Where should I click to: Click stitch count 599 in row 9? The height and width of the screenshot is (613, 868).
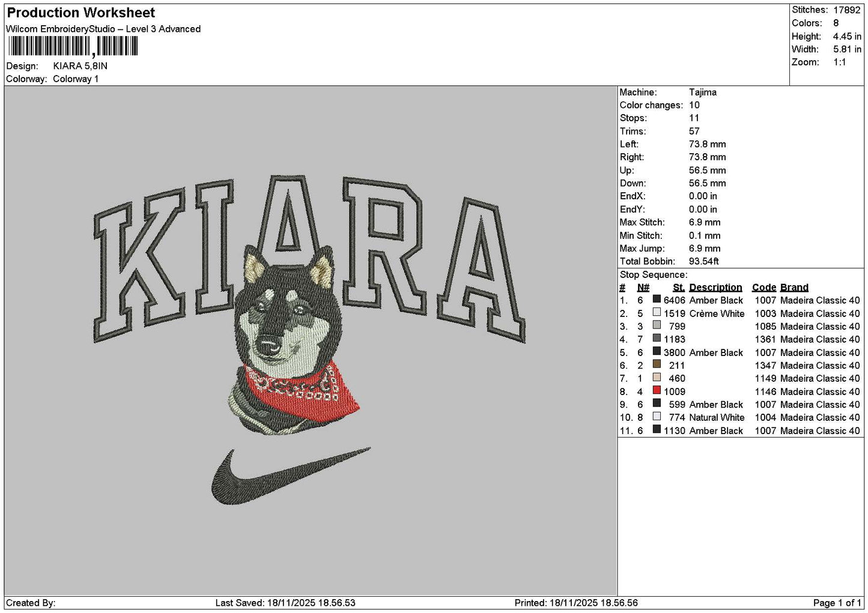pos(677,405)
